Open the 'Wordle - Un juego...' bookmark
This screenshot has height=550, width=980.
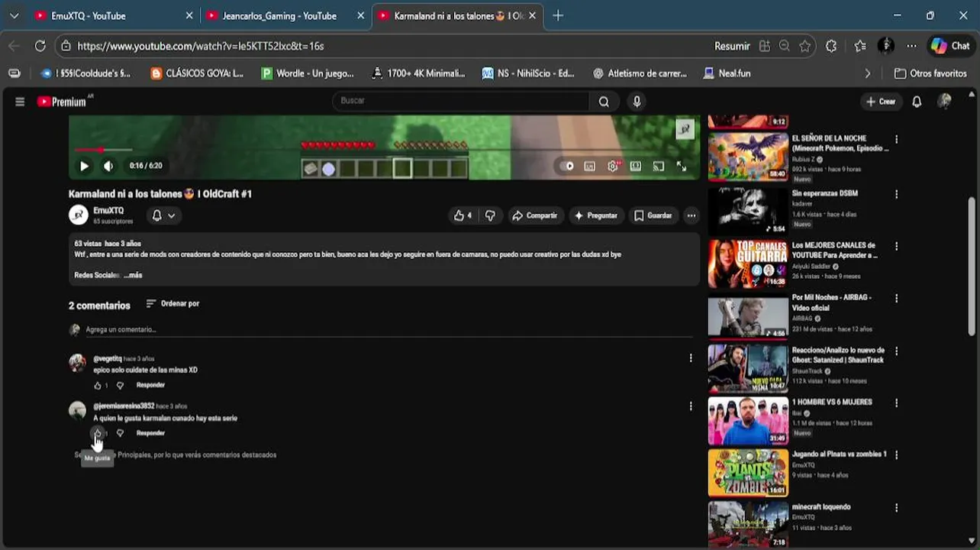pos(308,73)
